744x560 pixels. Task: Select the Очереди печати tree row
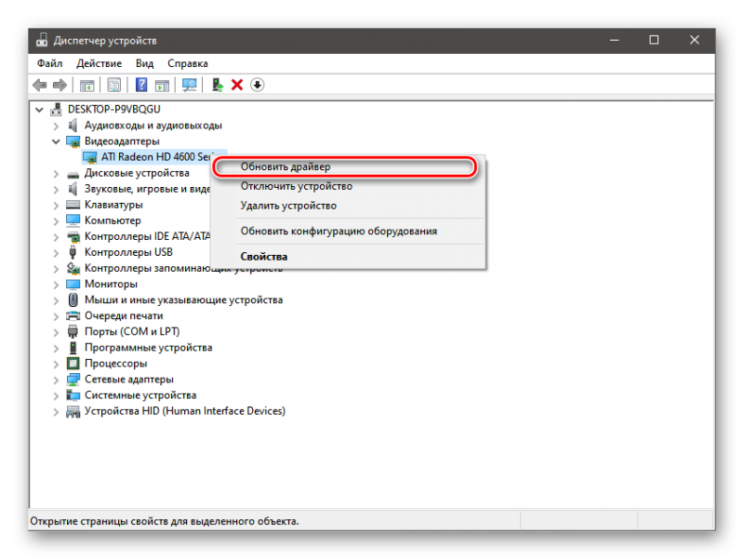tap(124, 316)
